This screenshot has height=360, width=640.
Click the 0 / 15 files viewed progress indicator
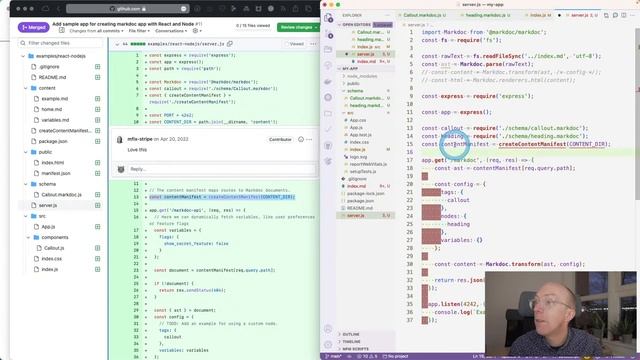point(253,26)
